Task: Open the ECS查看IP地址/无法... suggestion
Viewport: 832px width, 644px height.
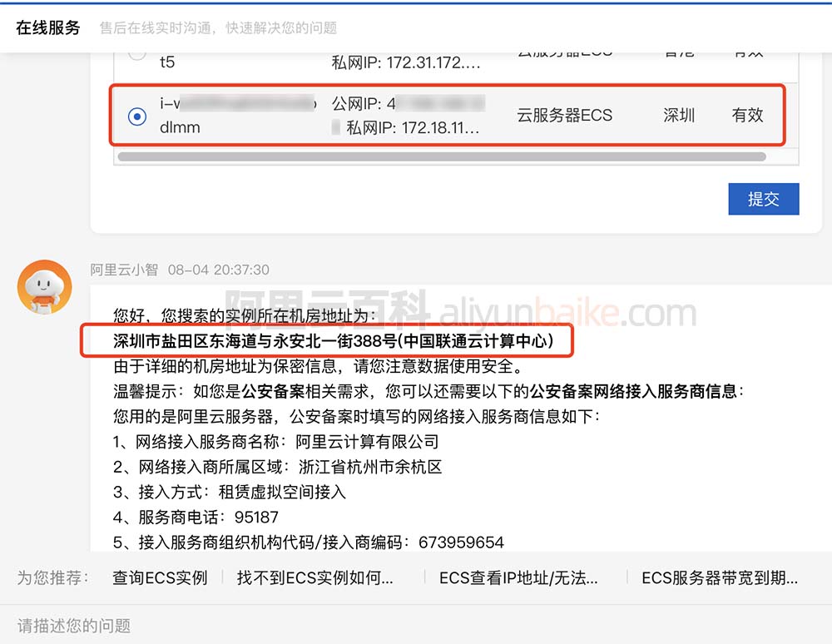Action: pos(518,577)
